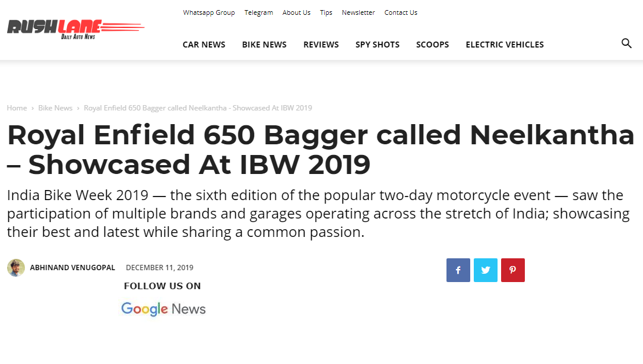
Task: Go to Contact Us page
Action: tap(401, 12)
